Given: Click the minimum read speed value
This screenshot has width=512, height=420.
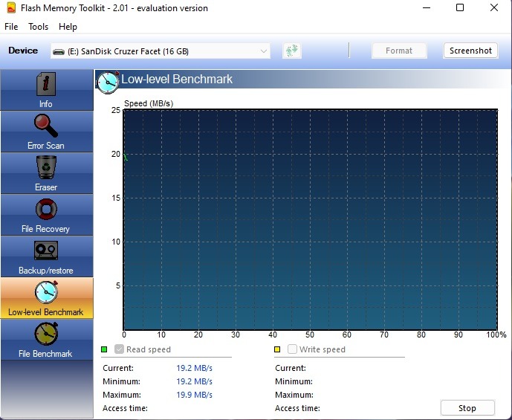Looking at the screenshot, I should click(x=194, y=381).
